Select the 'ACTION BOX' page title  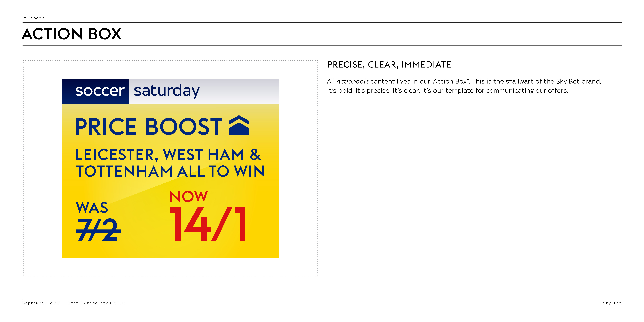pos(72,34)
